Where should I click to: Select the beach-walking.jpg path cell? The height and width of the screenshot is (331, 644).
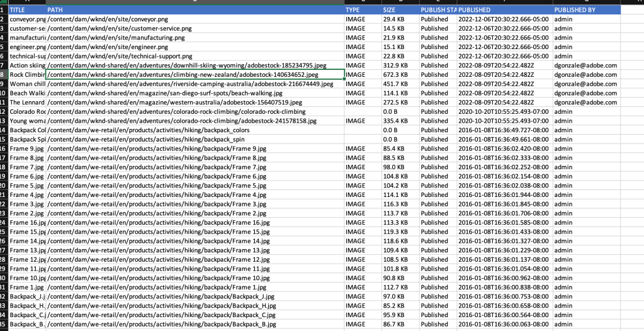coord(195,93)
